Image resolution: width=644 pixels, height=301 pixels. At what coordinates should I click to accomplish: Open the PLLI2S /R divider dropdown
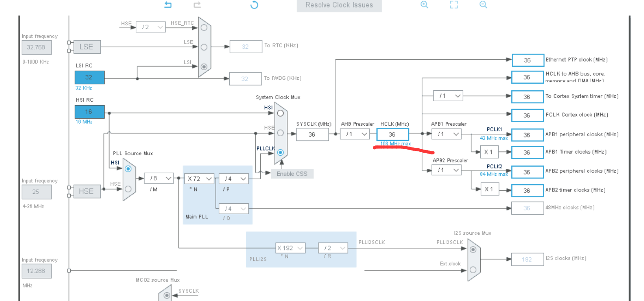(333, 248)
